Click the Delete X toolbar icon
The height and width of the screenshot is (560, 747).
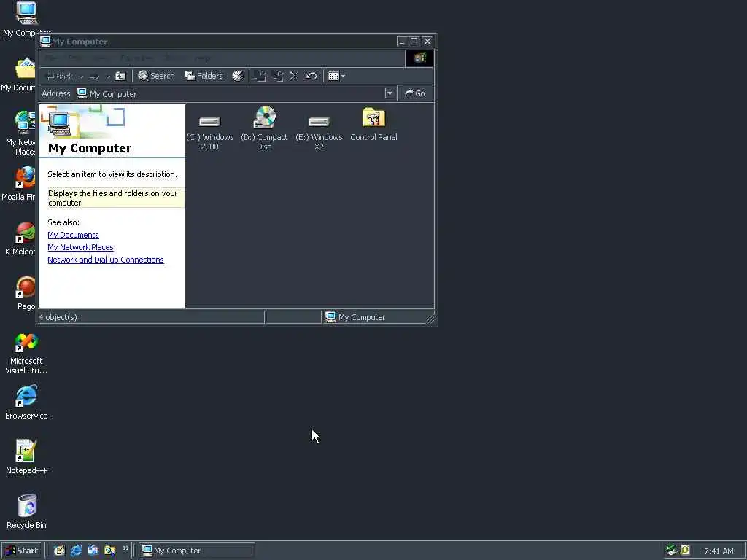[293, 76]
